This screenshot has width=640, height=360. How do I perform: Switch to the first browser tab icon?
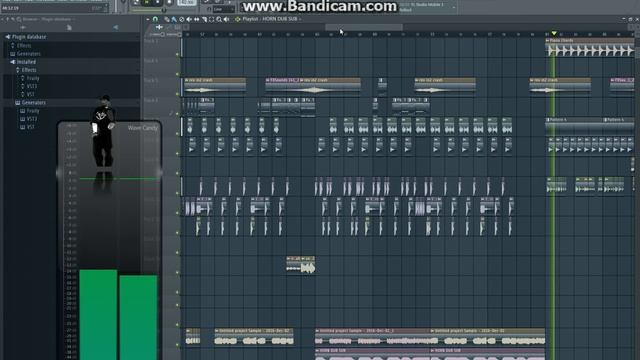22,28
